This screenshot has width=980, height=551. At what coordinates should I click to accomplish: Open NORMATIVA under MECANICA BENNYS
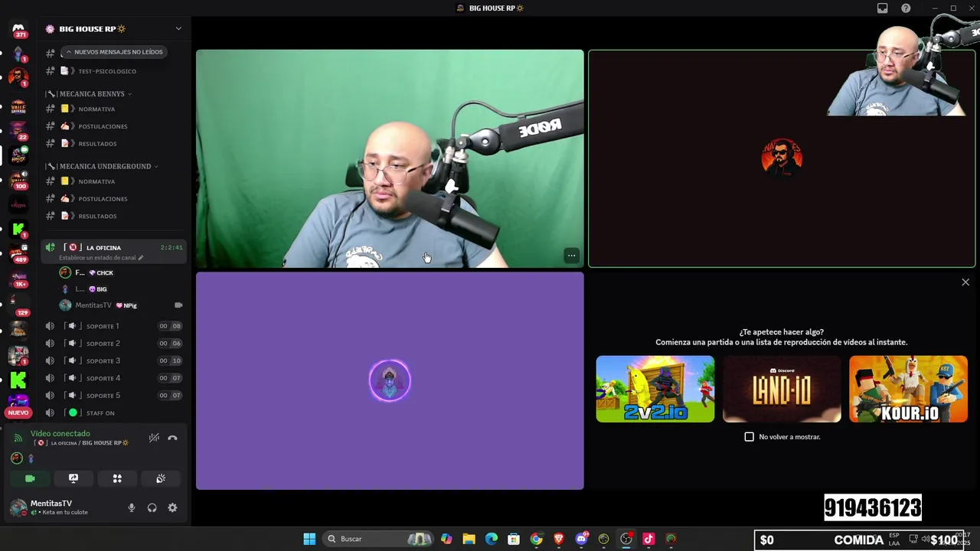click(x=115, y=109)
